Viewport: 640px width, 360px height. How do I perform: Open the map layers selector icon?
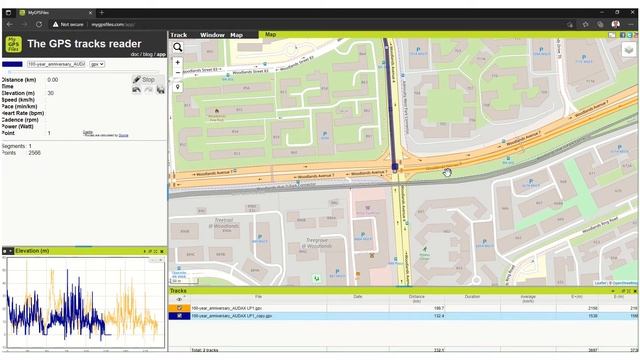coord(629,49)
